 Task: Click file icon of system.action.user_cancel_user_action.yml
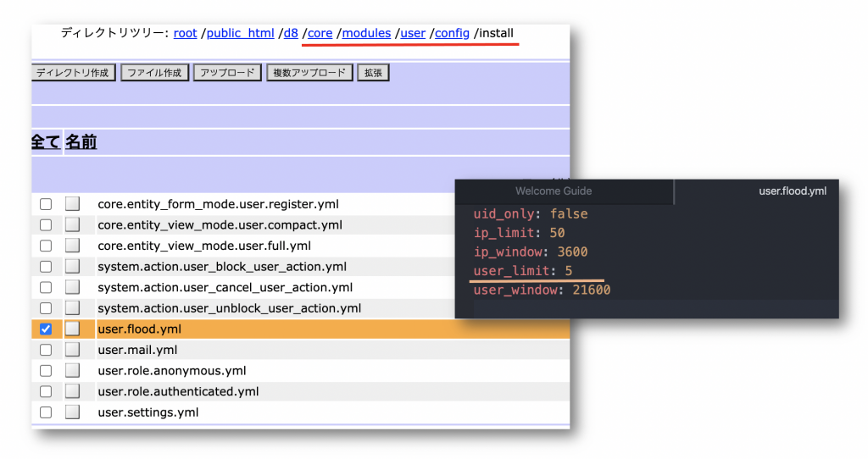(73, 287)
